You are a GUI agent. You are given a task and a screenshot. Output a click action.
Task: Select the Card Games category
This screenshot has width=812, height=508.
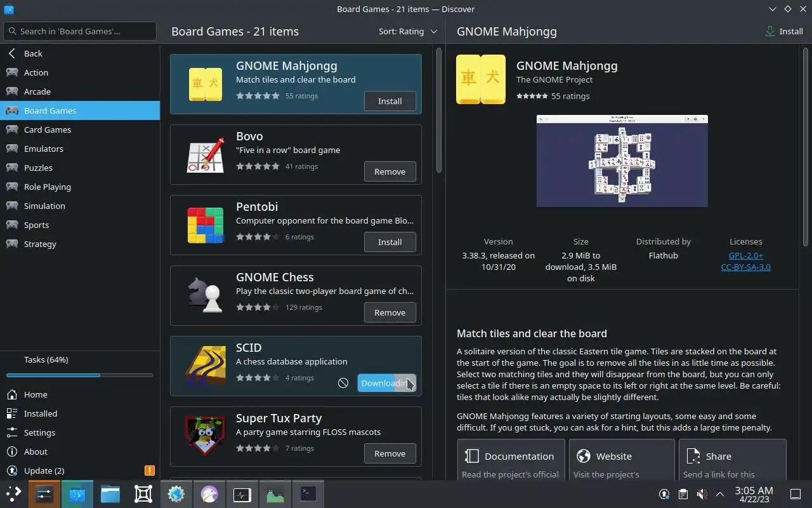(80, 130)
